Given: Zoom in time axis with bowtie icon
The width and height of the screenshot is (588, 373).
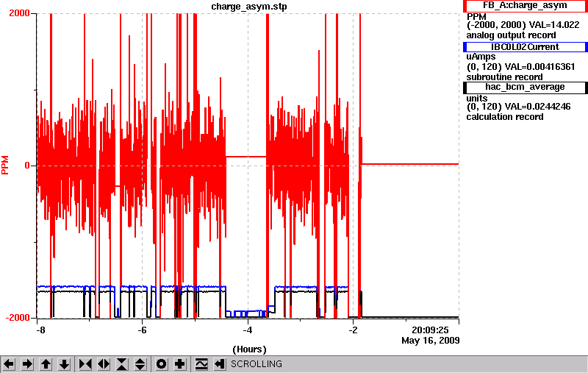Looking at the screenshot, I should point(85,364).
